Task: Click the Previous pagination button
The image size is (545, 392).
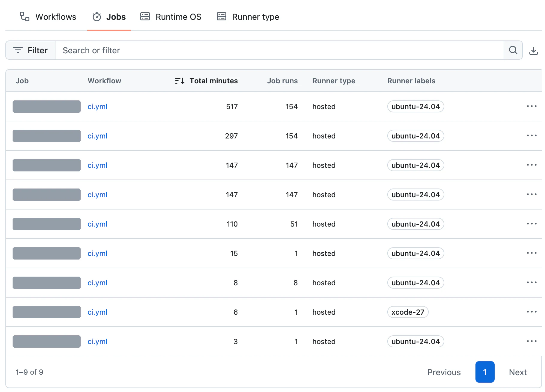Action: pyautogui.click(x=444, y=372)
